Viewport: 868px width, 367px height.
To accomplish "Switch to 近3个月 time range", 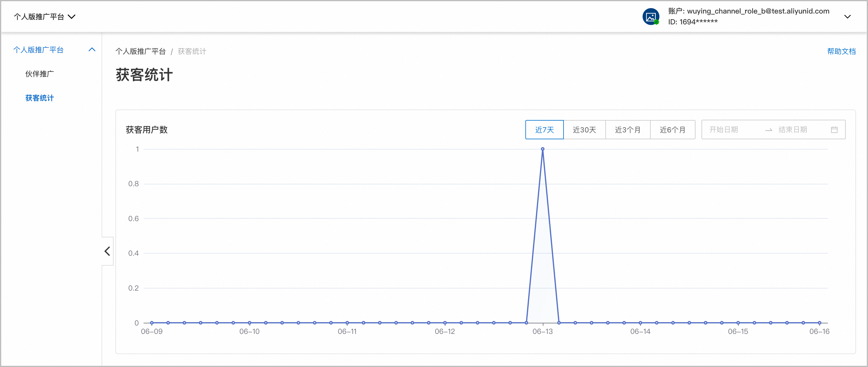I will click(628, 130).
